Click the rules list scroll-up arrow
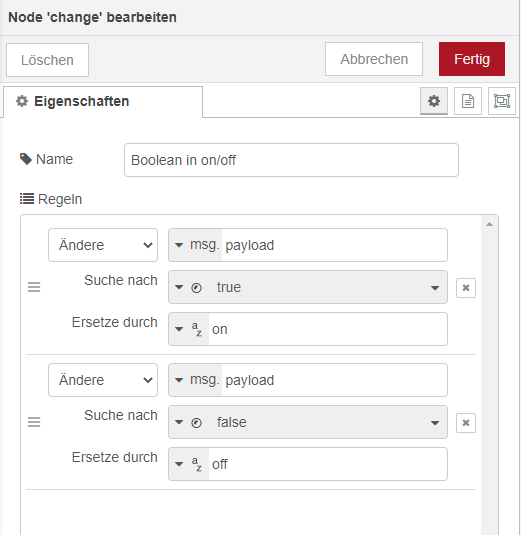Viewport: 521px width, 535px height. pyautogui.click(x=490, y=224)
